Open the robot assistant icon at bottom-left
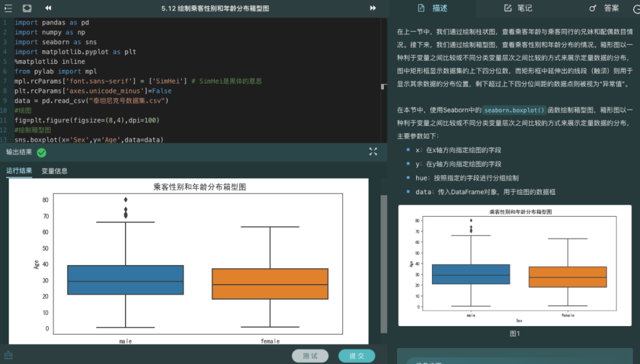640x364 pixels. 8,356
